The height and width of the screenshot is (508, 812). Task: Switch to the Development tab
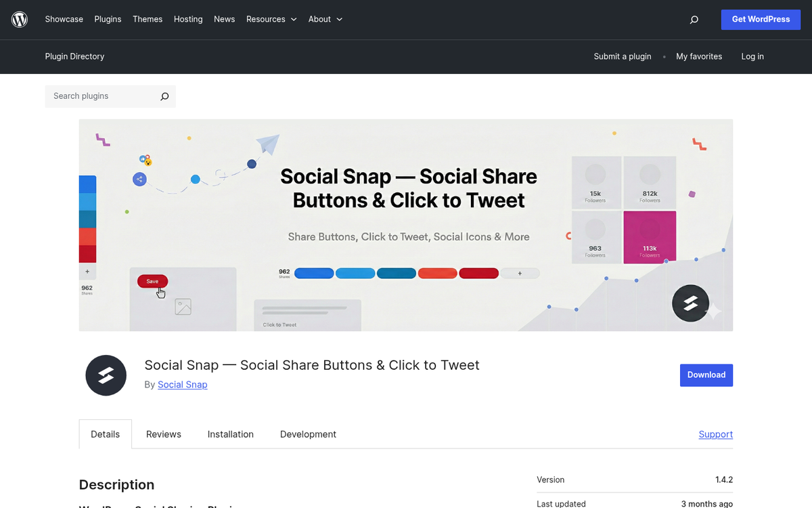point(308,434)
